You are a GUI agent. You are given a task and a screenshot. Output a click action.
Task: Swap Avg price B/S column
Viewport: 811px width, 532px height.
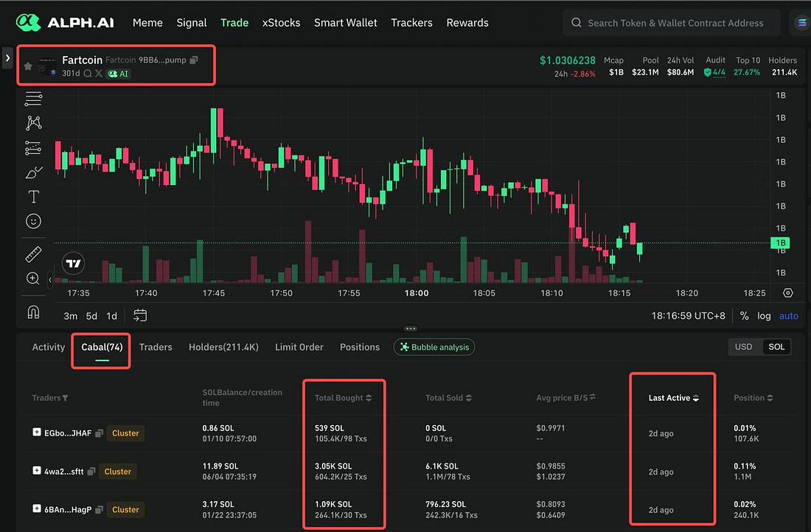[593, 397]
